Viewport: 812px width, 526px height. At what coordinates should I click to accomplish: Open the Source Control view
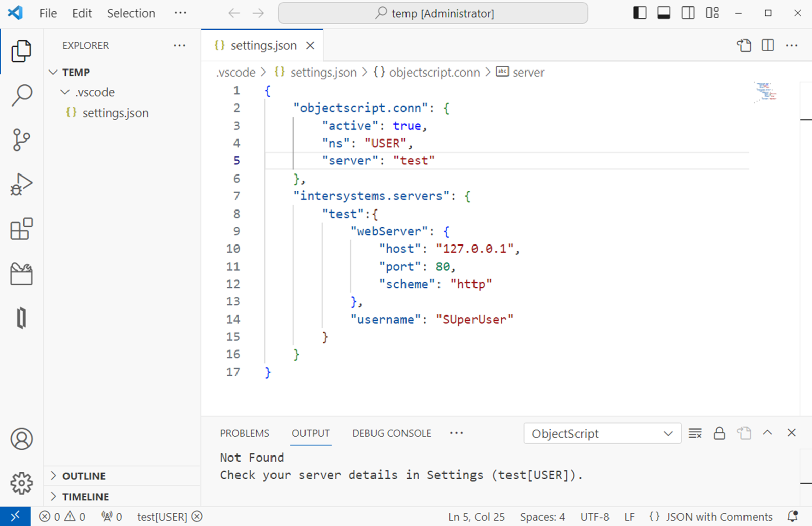21,139
